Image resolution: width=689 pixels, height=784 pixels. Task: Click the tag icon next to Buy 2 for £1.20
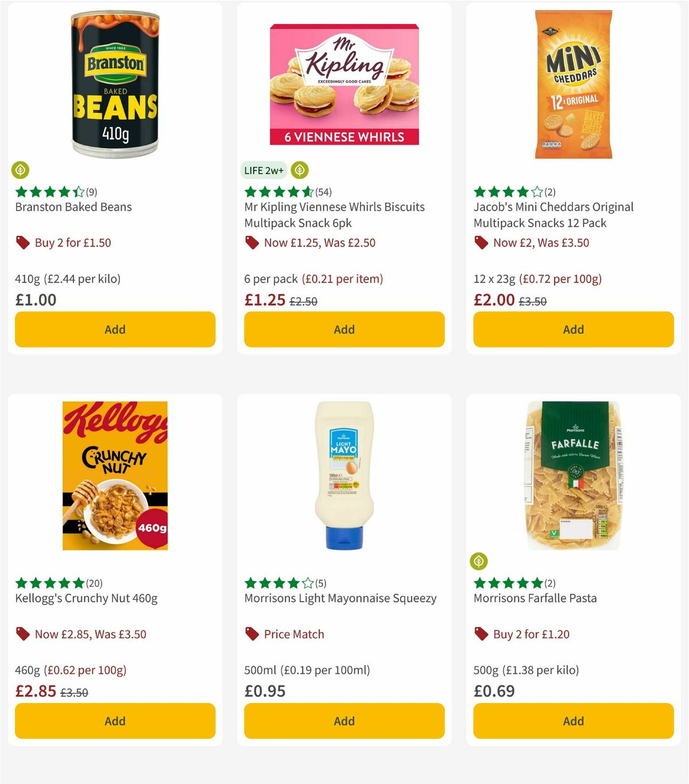pos(481,634)
